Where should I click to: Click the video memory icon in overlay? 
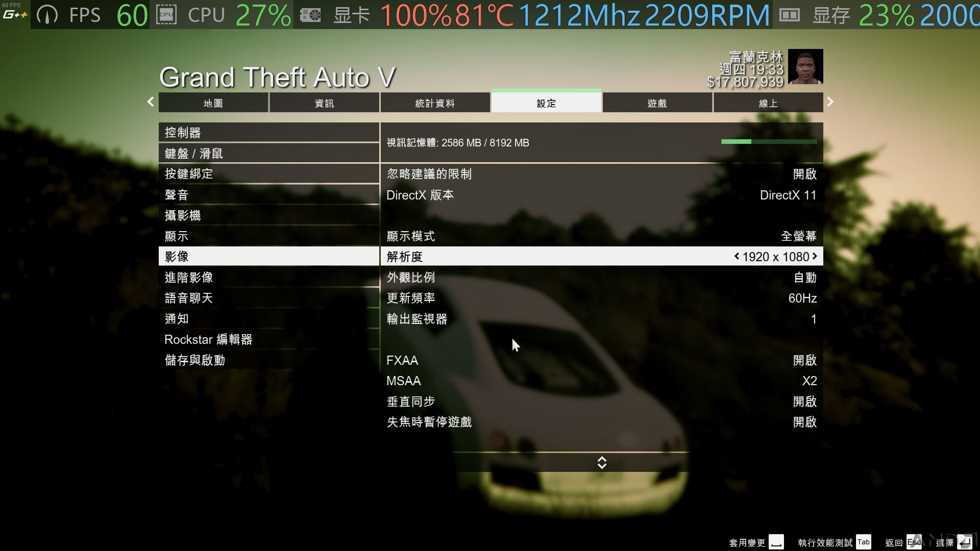[x=789, y=15]
